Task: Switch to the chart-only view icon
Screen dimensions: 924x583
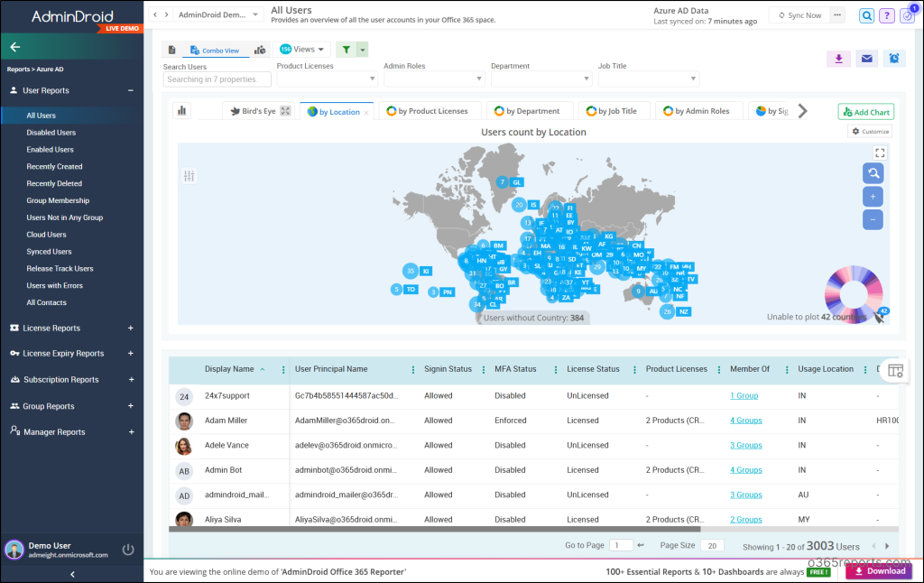Action: coord(260,51)
